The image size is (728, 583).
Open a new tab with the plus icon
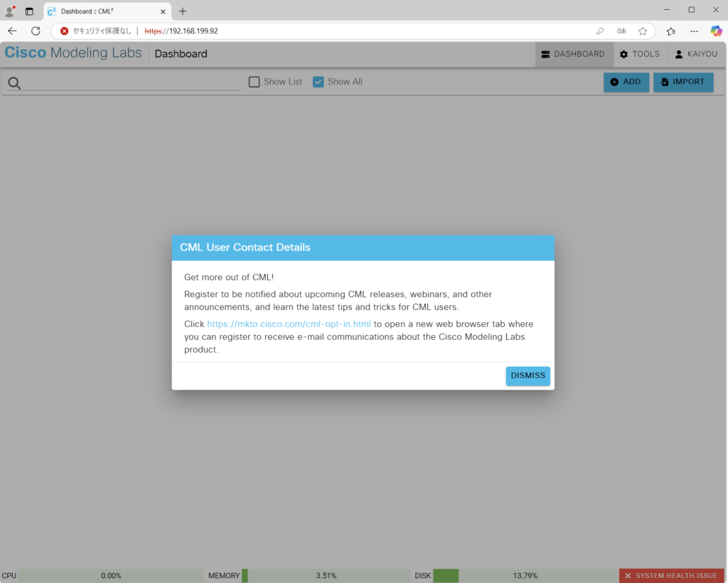click(183, 11)
